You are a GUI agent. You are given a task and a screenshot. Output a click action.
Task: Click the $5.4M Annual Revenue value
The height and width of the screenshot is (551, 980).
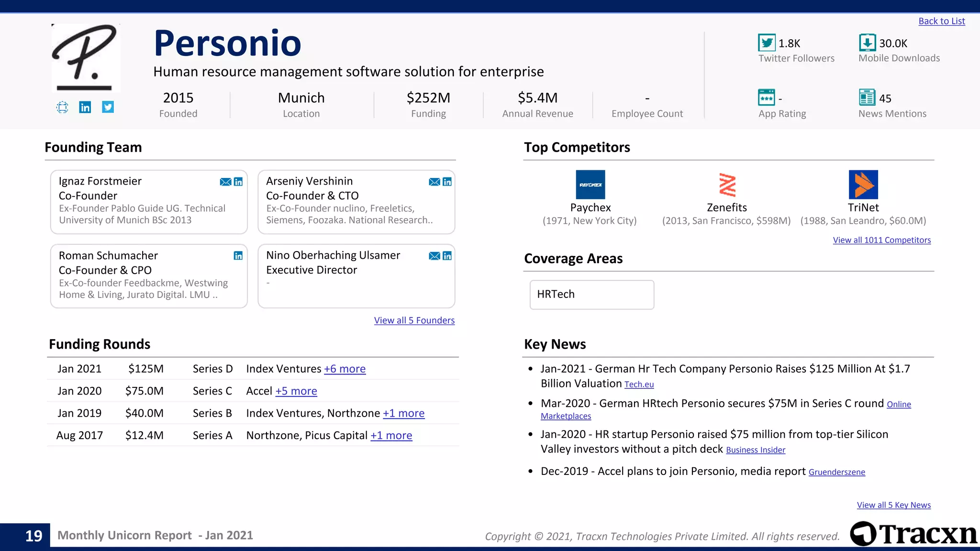click(x=538, y=98)
